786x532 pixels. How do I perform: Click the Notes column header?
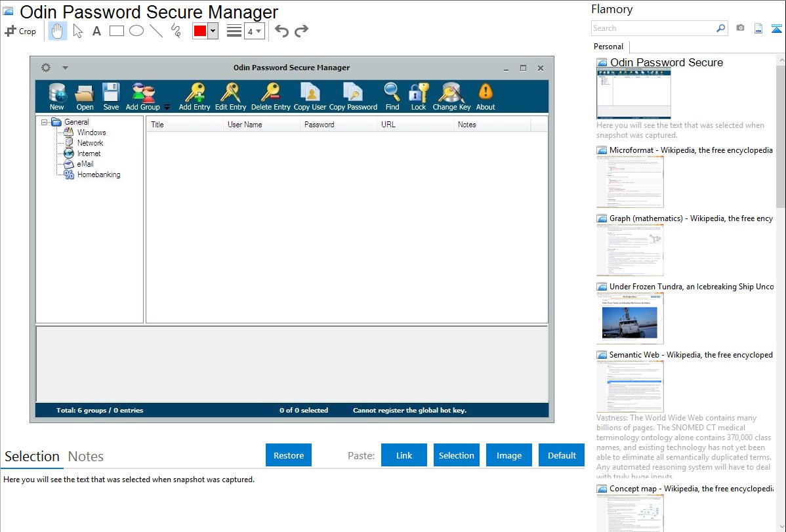pyautogui.click(x=492, y=125)
